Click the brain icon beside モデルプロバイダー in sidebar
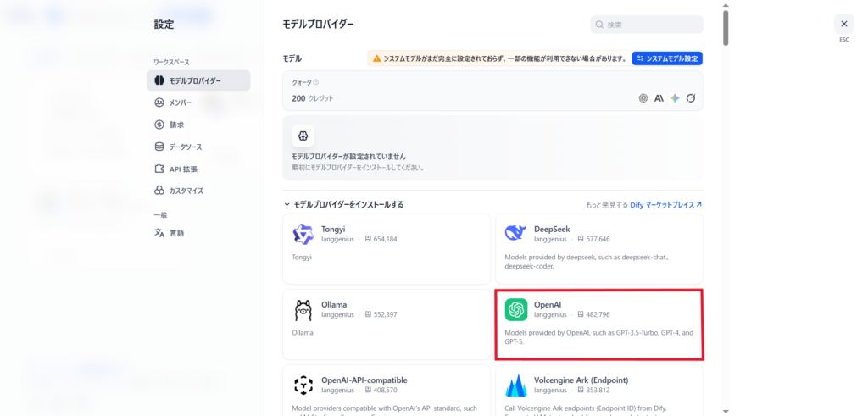This screenshot has width=868, height=416. [x=159, y=80]
